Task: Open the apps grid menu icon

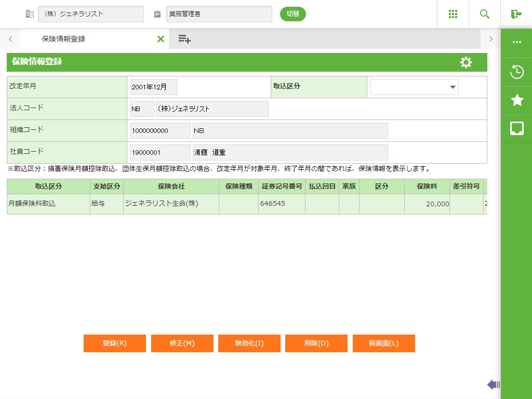Action: click(453, 14)
